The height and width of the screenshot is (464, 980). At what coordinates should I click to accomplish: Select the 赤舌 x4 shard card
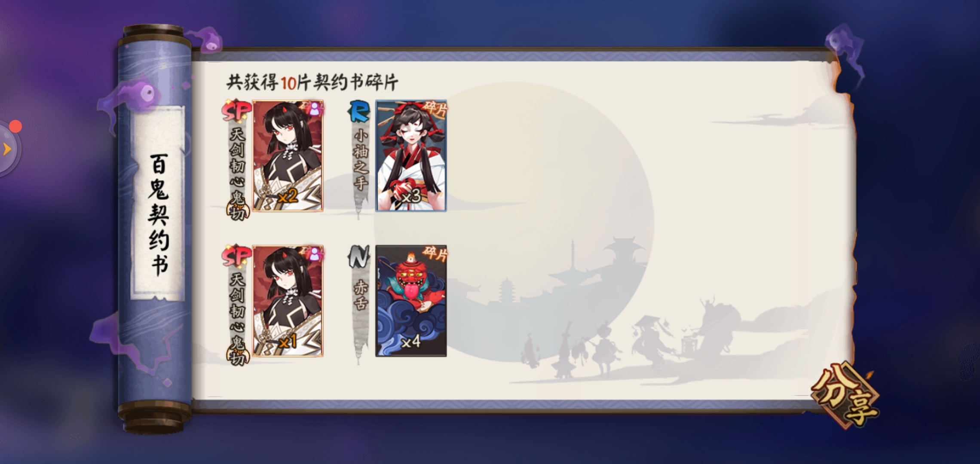[411, 301]
